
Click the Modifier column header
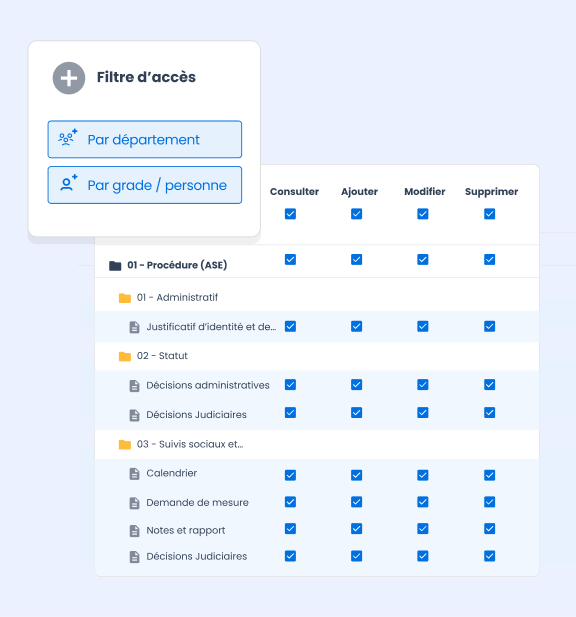pos(425,192)
